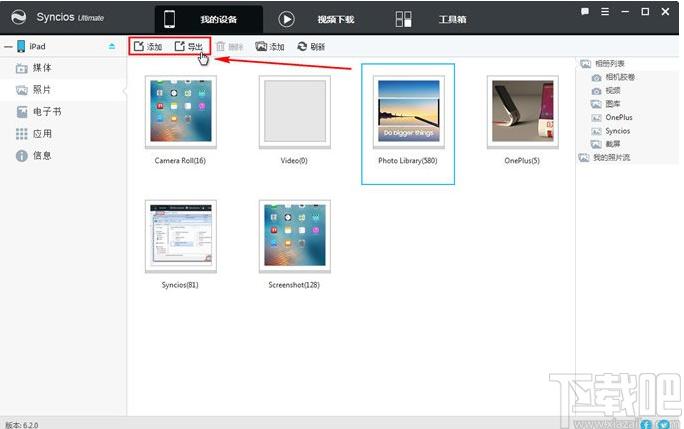Collapse the iPad device tree
The width and height of the screenshot is (684, 429).
coord(8,46)
